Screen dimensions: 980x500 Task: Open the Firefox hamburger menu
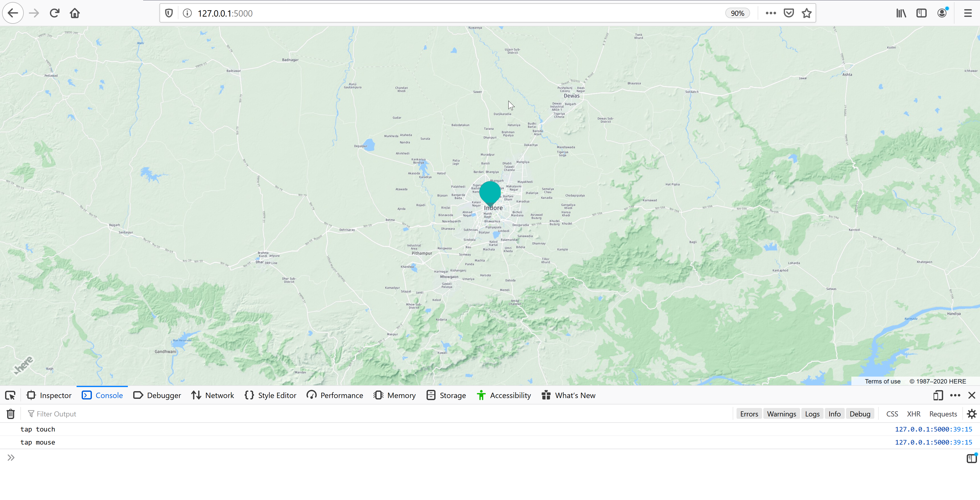tap(968, 13)
